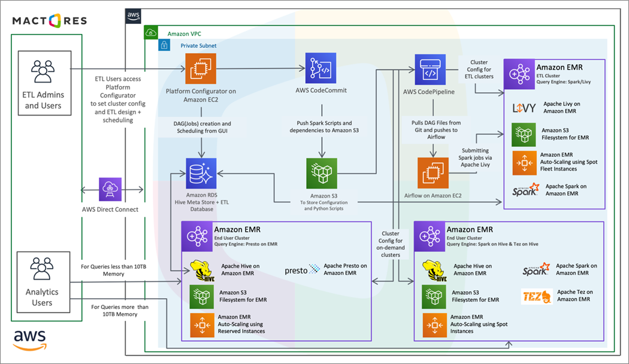Click the Platform Configurator EC2 icon
This screenshot has height=364, width=629.
pyautogui.click(x=201, y=69)
